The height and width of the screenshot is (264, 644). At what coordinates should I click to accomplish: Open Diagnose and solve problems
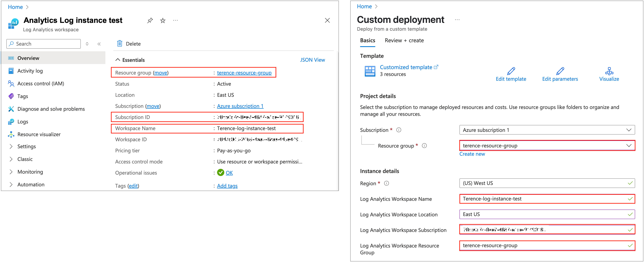[51, 109]
